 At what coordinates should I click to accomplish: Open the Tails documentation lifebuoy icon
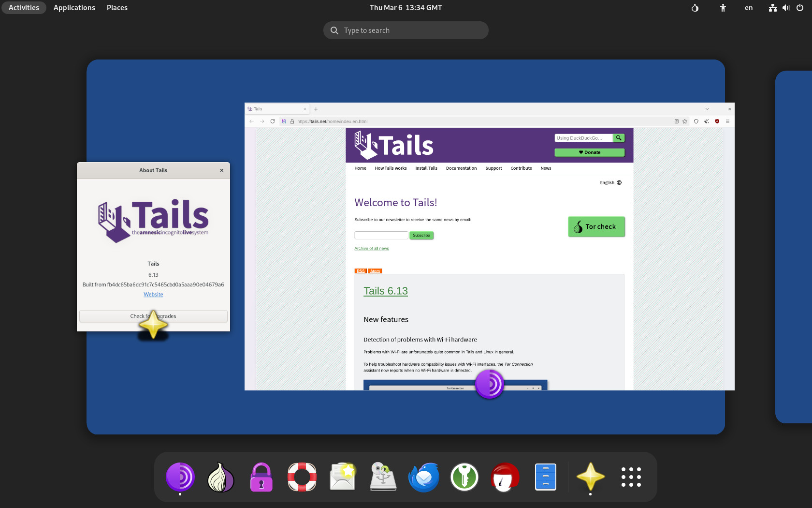tap(302, 477)
